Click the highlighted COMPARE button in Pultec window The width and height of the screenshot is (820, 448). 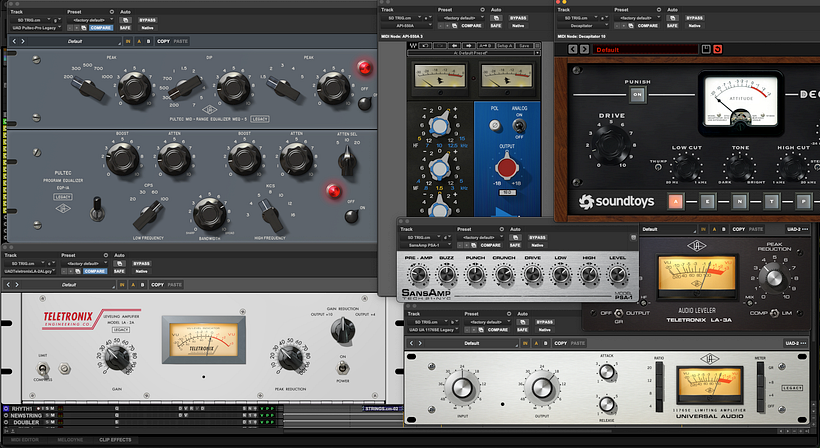[x=100, y=27]
